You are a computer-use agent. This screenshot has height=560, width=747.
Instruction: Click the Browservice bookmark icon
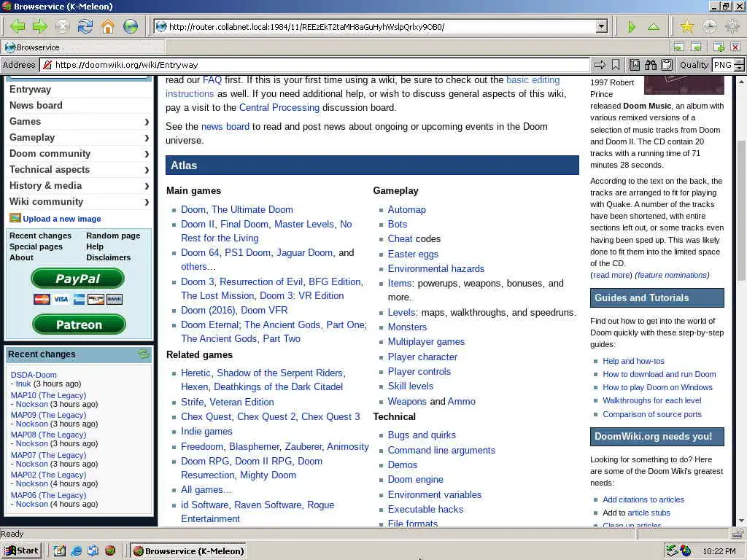tap(616, 65)
